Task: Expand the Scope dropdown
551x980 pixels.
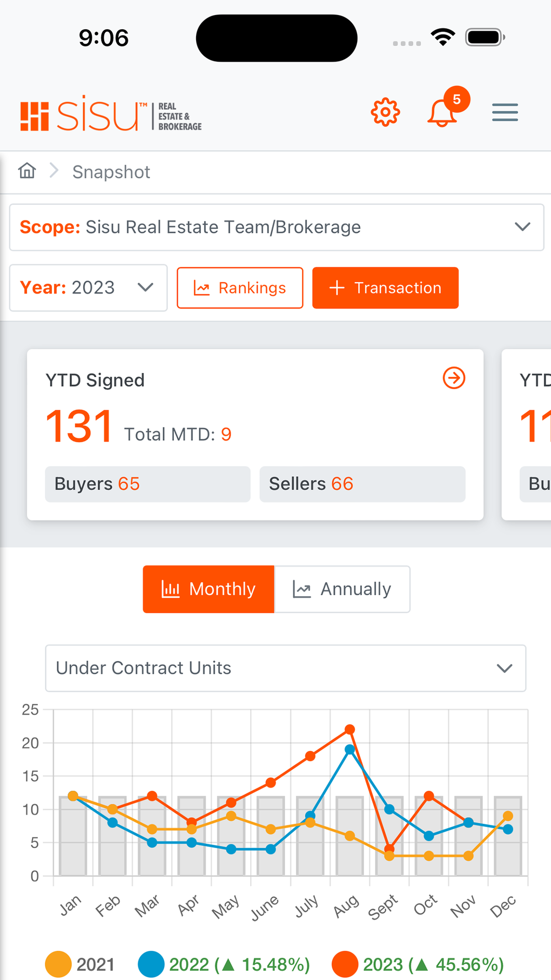Action: coord(276,227)
